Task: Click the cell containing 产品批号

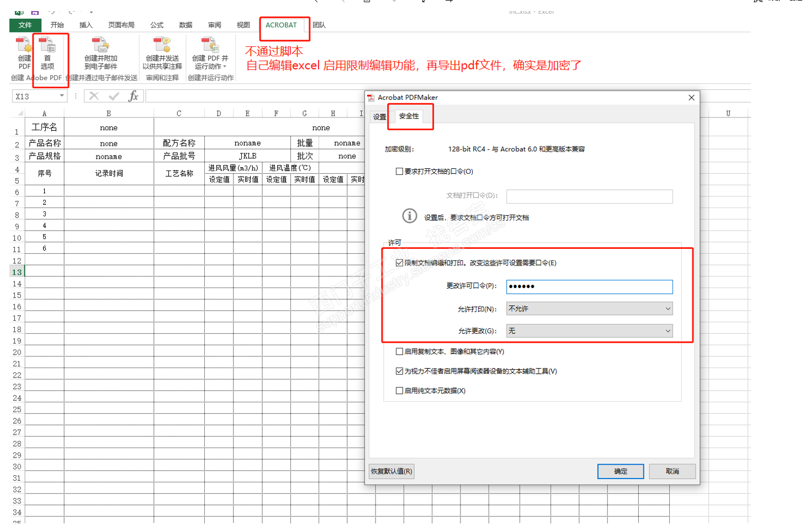Action: pyautogui.click(x=179, y=156)
